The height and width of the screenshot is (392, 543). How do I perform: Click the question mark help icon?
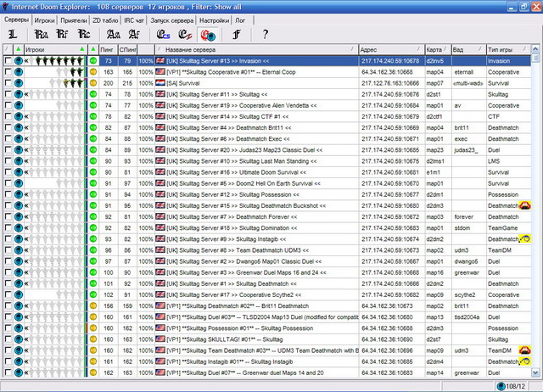point(266,35)
